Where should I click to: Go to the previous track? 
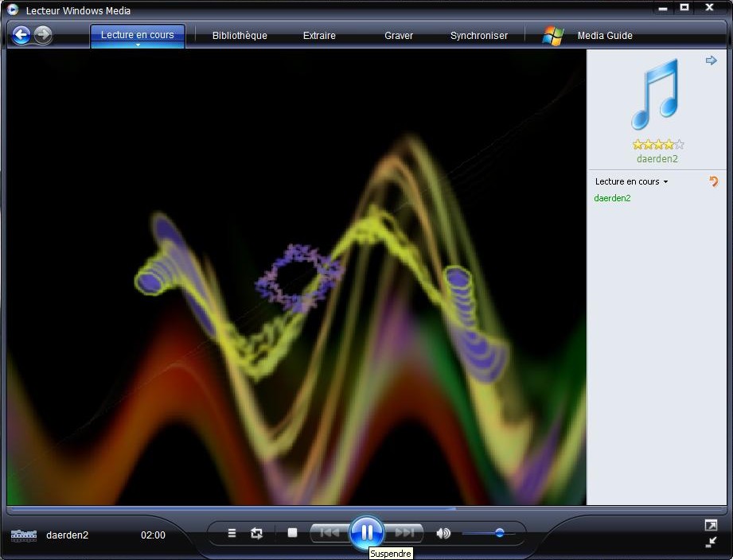329,532
